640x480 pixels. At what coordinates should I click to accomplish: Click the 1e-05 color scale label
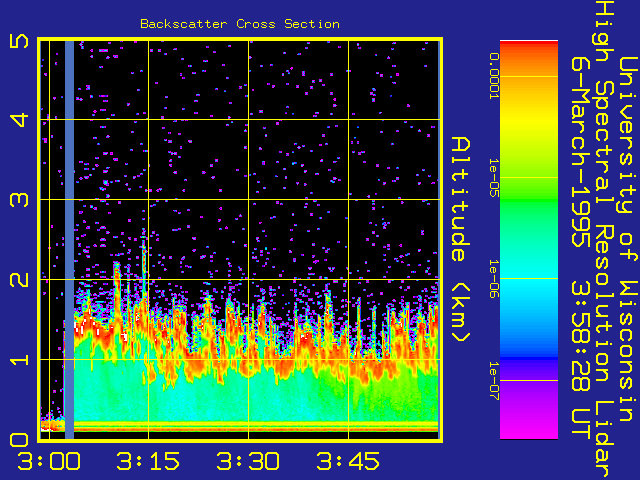[x=494, y=178]
